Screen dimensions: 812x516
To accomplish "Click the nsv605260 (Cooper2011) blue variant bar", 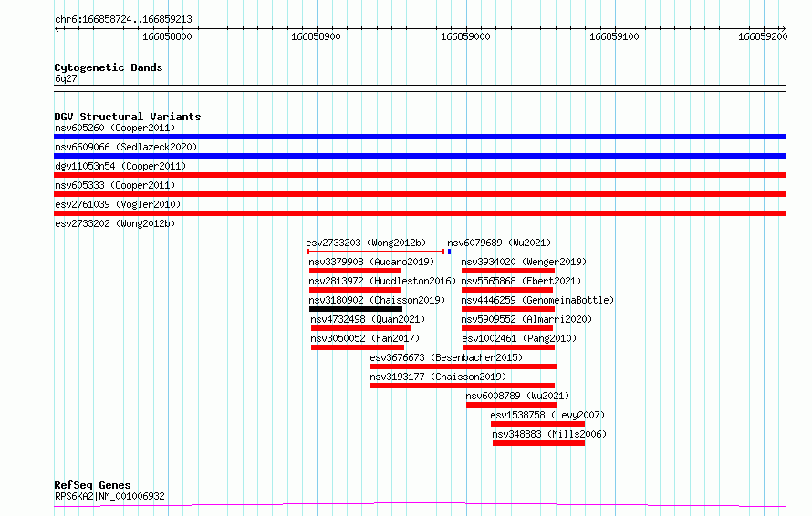I will [x=420, y=137].
